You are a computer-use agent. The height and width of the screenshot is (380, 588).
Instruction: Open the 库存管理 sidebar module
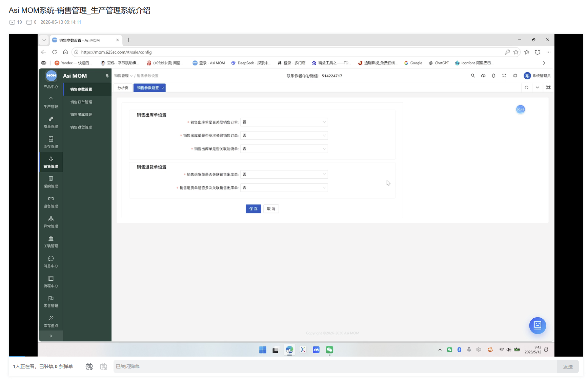click(51, 142)
